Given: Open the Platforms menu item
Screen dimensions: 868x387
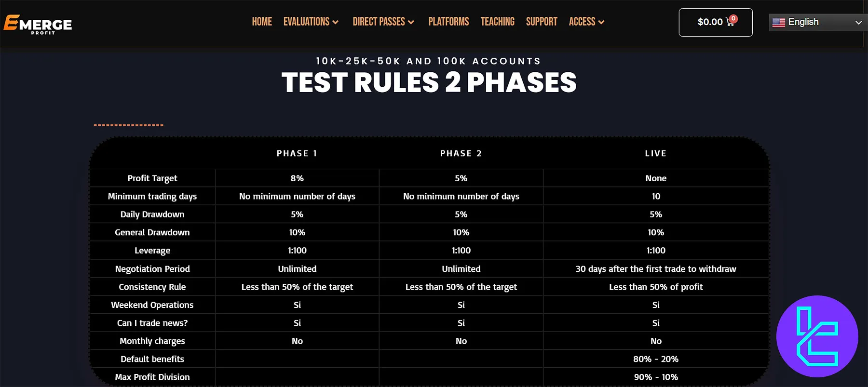Looking at the screenshot, I should (448, 22).
